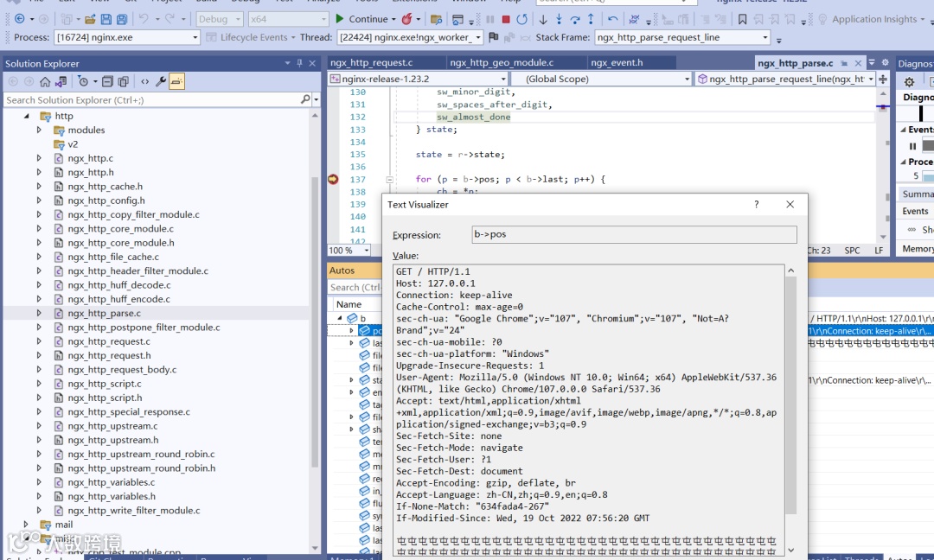Switch to the ngx_event.h tab
Image resolution: width=934 pixels, height=560 pixels.
point(617,63)
